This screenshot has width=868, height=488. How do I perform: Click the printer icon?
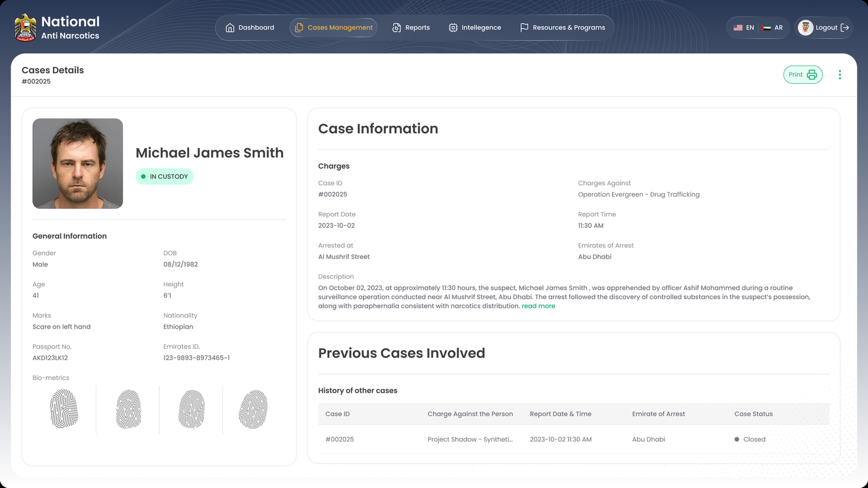pyautogui.click(x=812, y=75)
